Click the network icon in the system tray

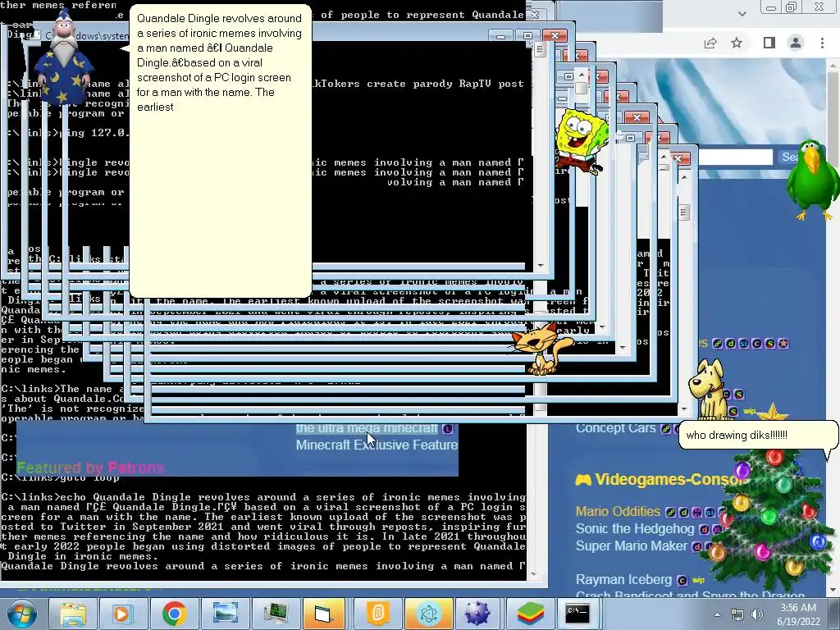tap(737, 614)
